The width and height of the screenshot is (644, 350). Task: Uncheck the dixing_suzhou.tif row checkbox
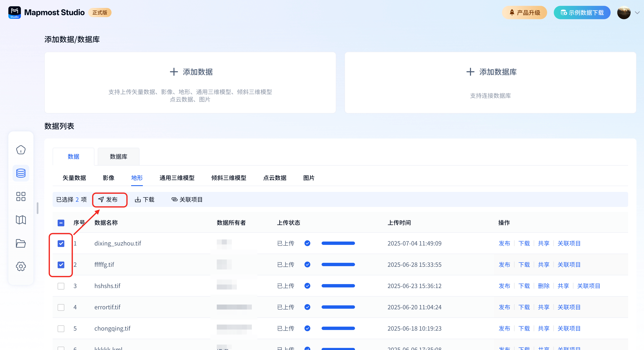tap(61, 243)
